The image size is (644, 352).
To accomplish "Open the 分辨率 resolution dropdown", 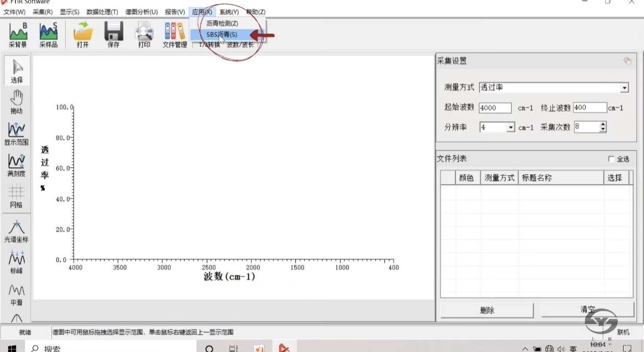I will [510, 127].
